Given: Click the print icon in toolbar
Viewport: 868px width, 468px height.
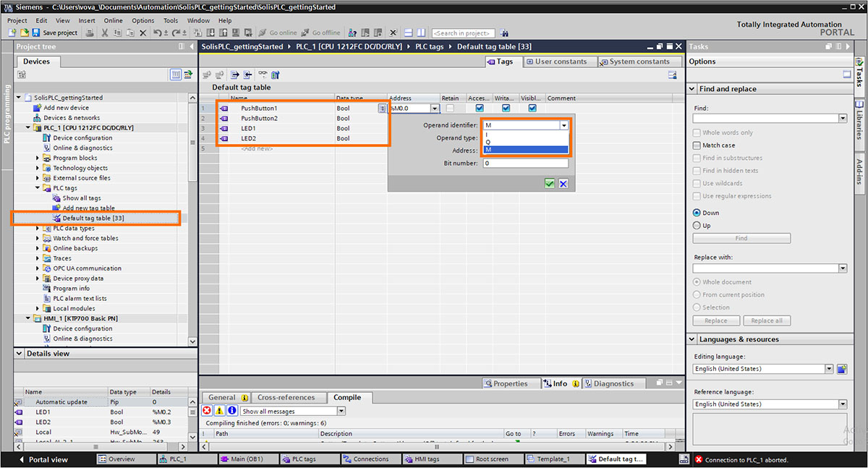Looking at the screenshot, I should [x=90, y=33].
